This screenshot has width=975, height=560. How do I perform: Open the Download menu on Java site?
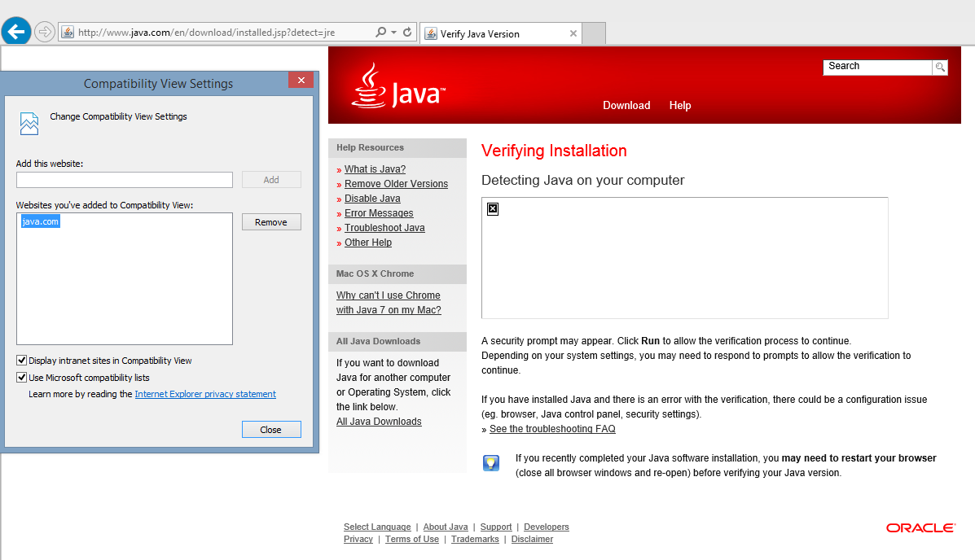point(626,106)
